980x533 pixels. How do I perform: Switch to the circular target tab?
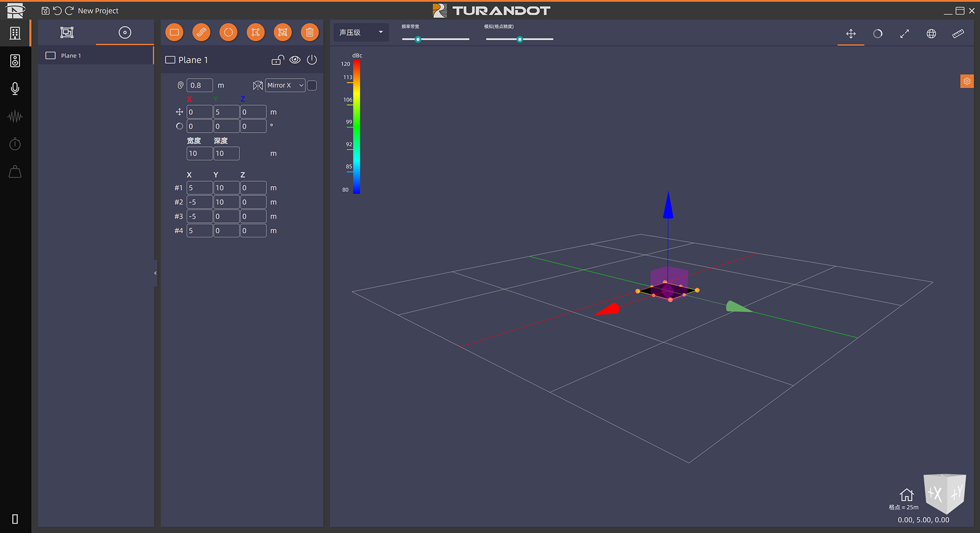pyautogui.click(x=125, y=33)
